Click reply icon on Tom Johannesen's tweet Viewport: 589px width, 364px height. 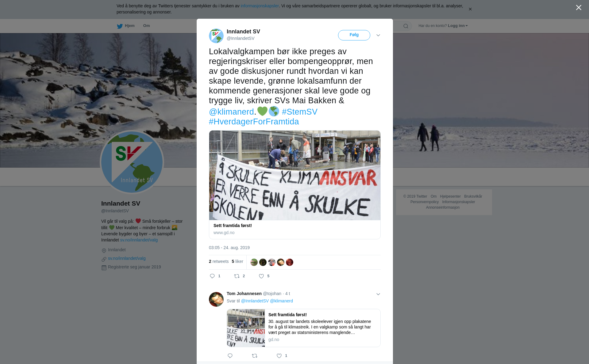tap(230, 356)
